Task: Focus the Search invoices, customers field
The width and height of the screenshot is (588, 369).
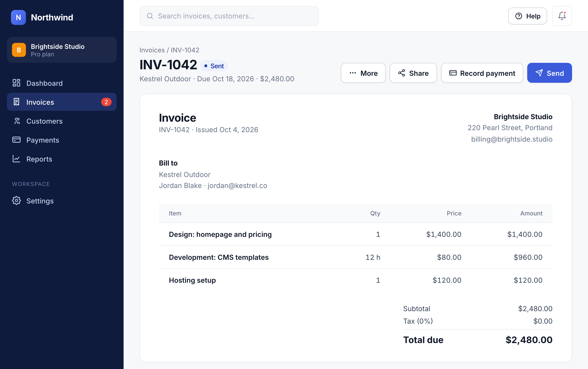Action: tap(229, 16)
